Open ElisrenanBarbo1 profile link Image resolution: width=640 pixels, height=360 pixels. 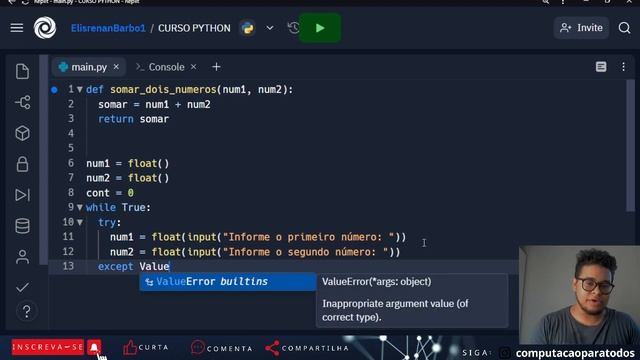coord(108,28)
